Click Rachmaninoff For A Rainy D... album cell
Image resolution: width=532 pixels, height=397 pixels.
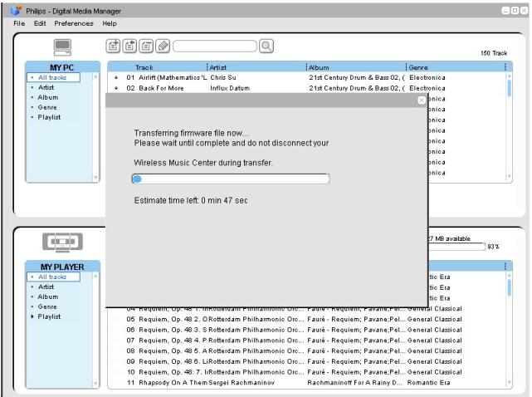tap(354, 382)
